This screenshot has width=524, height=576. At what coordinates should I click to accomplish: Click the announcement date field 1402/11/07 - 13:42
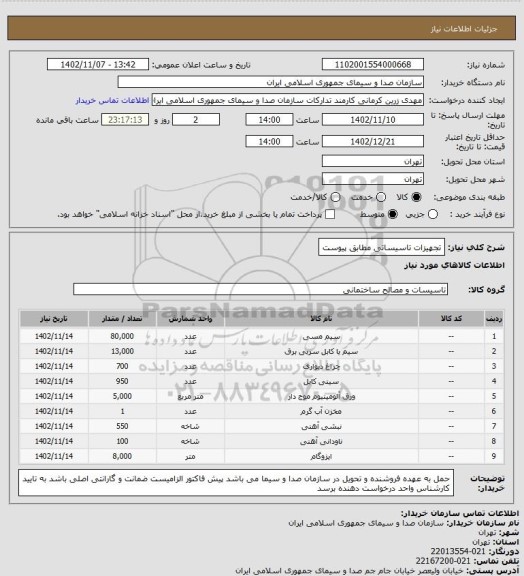pyautogui.click(x=98, y=64)
